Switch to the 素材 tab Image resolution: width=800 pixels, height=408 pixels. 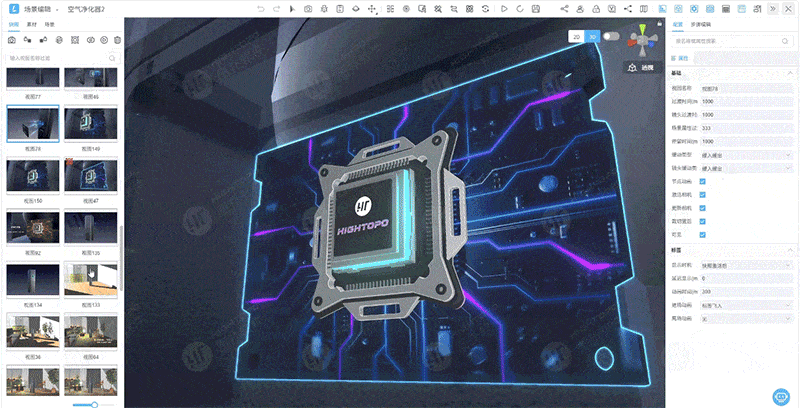coord(32,24)
